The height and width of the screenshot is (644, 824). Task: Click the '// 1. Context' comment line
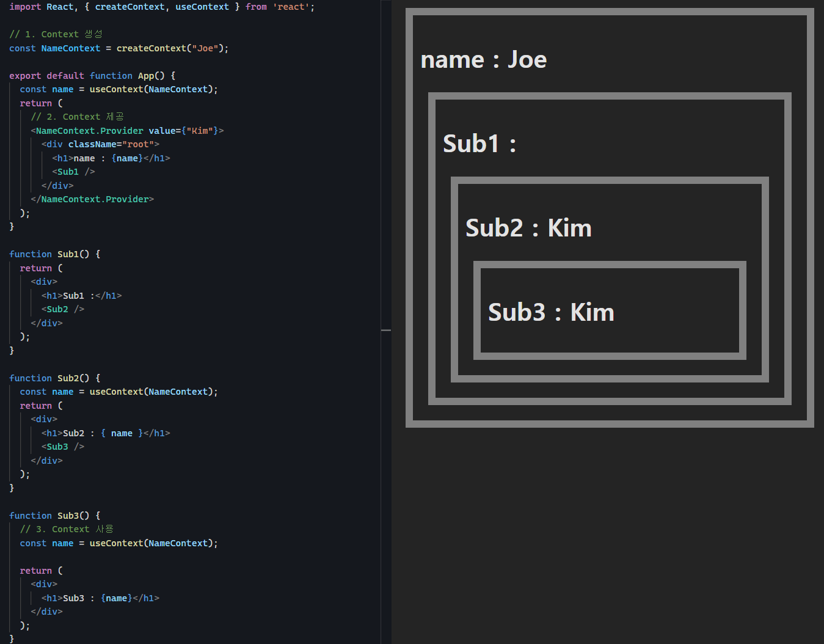pos(56,34)
